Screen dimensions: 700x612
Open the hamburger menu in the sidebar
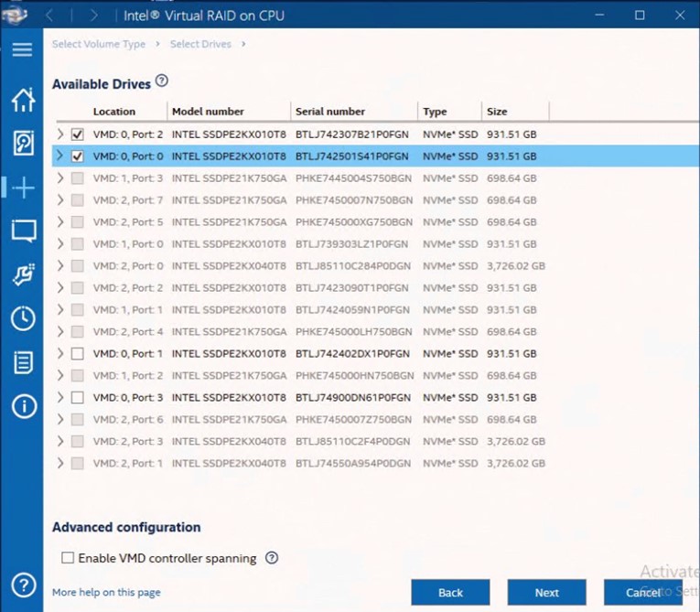[22, 49]
